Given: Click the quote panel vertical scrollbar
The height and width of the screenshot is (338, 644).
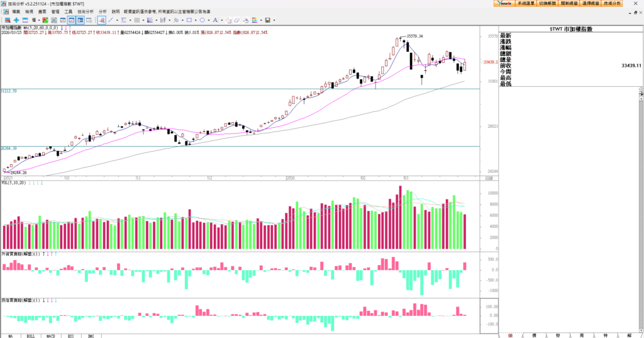Looking at the screenshot, I should tap(641, 189).
